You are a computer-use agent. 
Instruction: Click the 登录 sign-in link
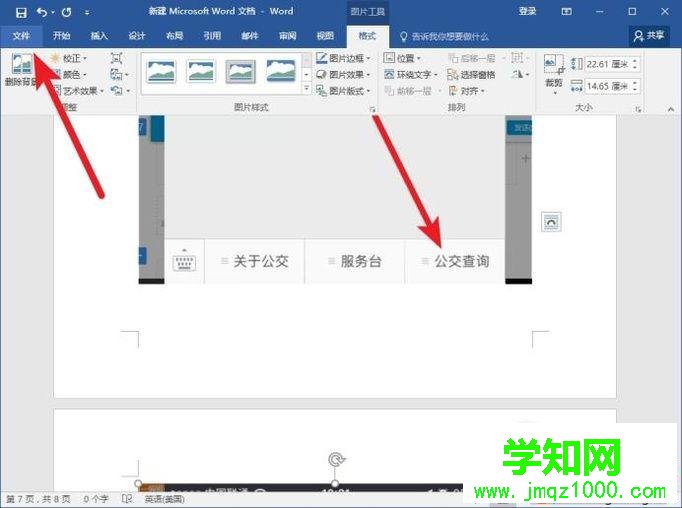(x=527, y=12)
